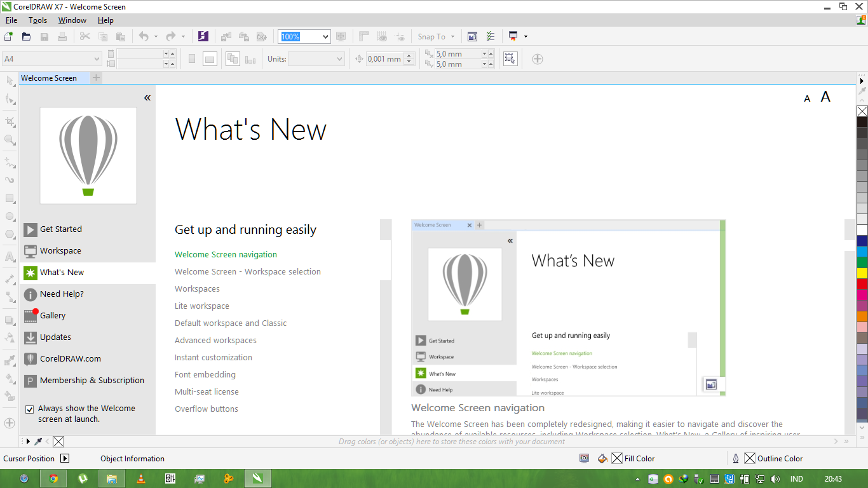
Task: Click the Welcome Screen preview thumbnail
Action: point(569,308)
